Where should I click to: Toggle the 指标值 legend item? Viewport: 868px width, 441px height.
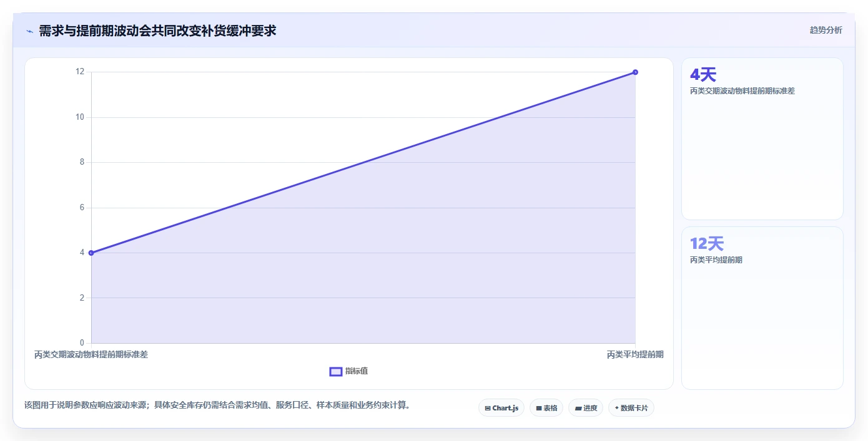click(348, 371)
